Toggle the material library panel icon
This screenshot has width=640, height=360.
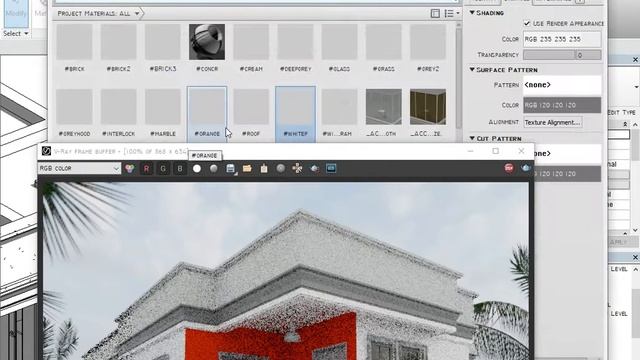(x=435, y=13)
